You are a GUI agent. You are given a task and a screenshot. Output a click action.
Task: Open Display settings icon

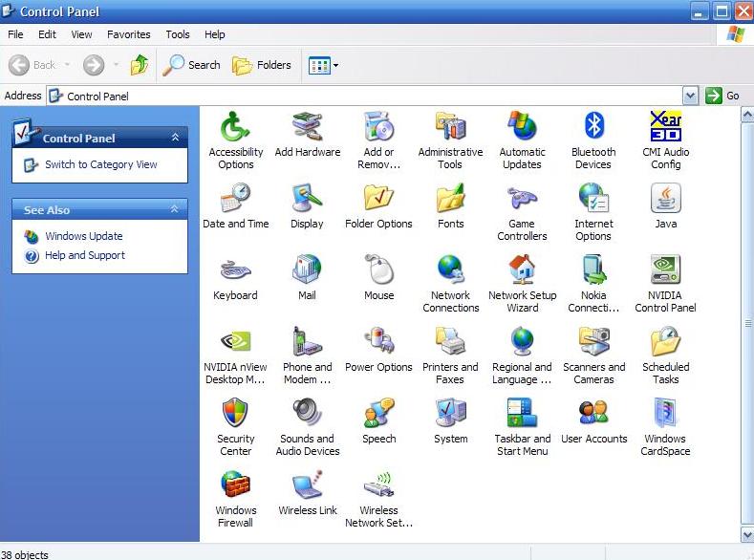(307, 198)
